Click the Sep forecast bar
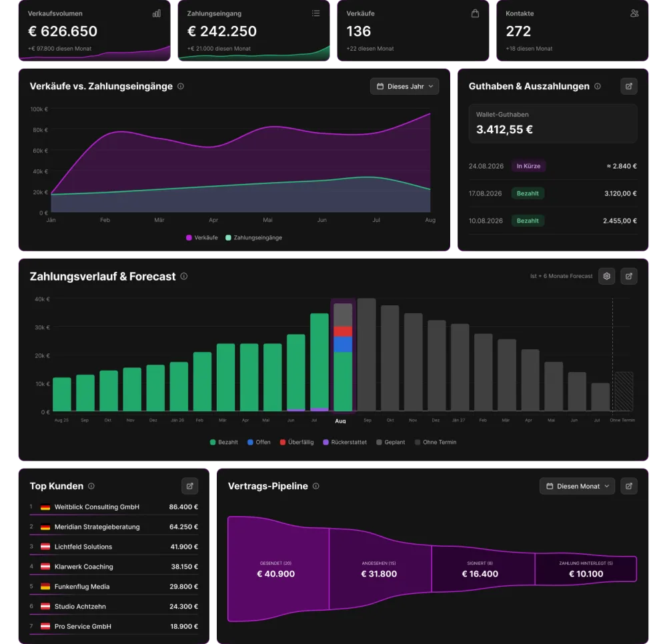667x644 pixels. (x=366, y=355)
